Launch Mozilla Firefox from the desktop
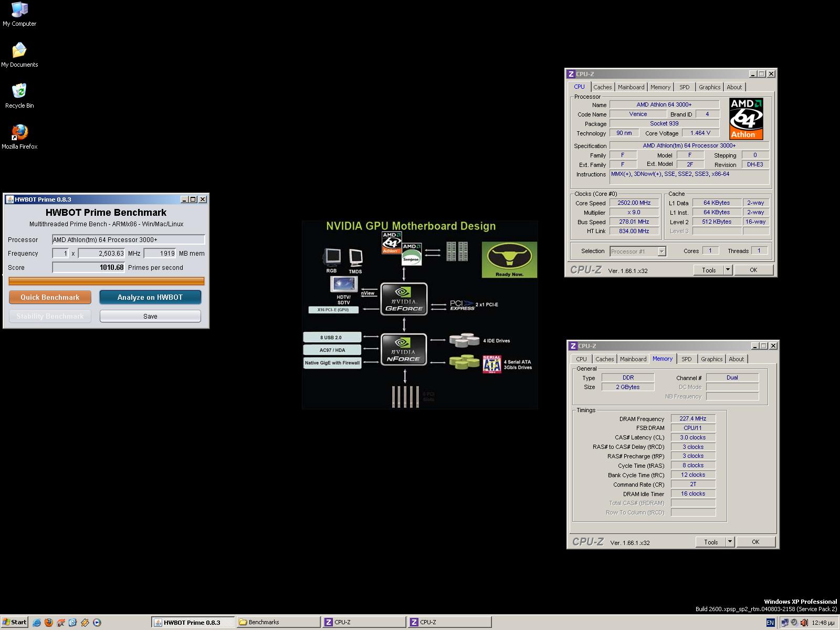Image resolution: width=840 pixels, height=630 pixels. pyautogui.click(x=19, y=137)
